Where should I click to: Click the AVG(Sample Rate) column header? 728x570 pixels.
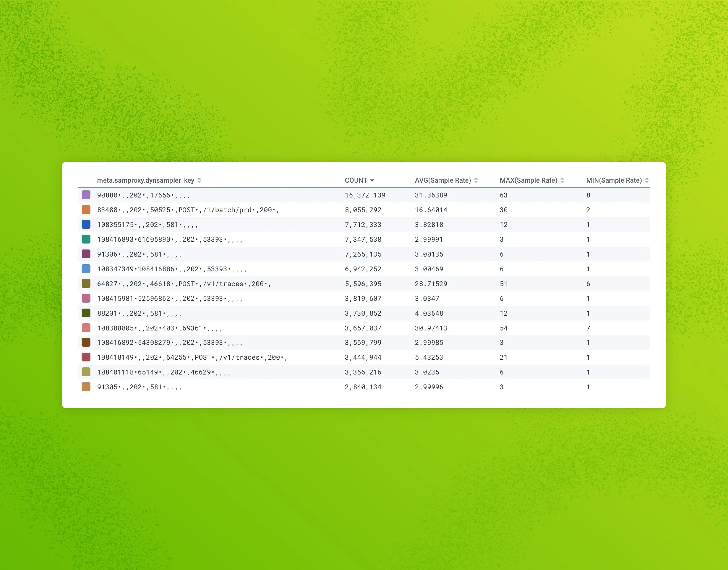click(442, 180)
